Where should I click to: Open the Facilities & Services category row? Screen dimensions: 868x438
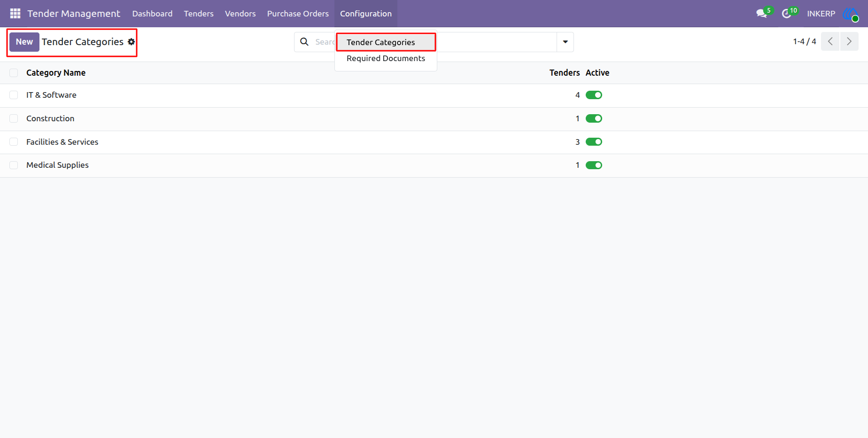[x=434, y=142]
